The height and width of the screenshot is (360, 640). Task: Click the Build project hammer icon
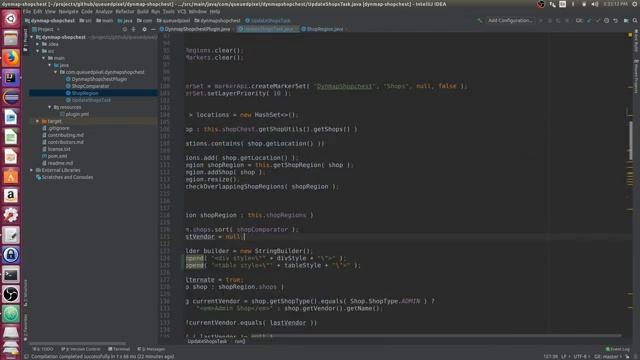click(480, 20)
